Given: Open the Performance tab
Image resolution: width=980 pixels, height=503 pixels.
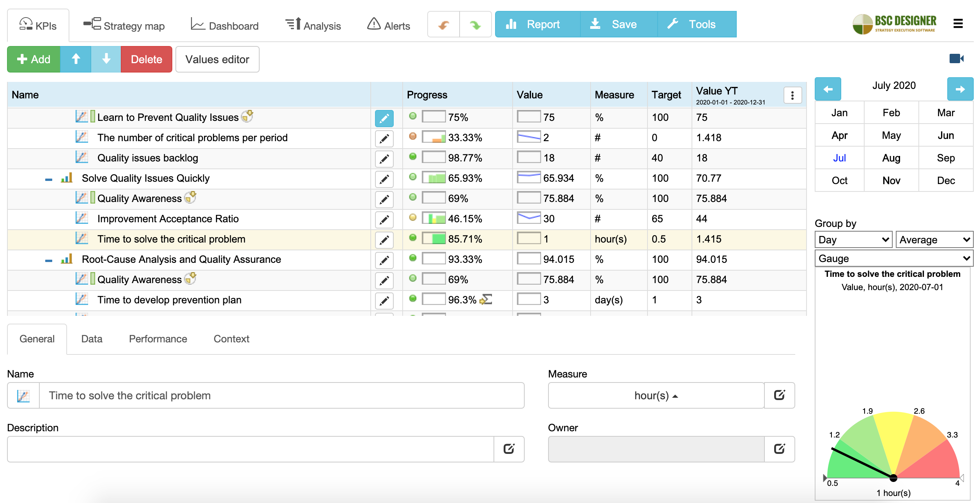Looking at the screenshot, I should [x=157, y=339].
